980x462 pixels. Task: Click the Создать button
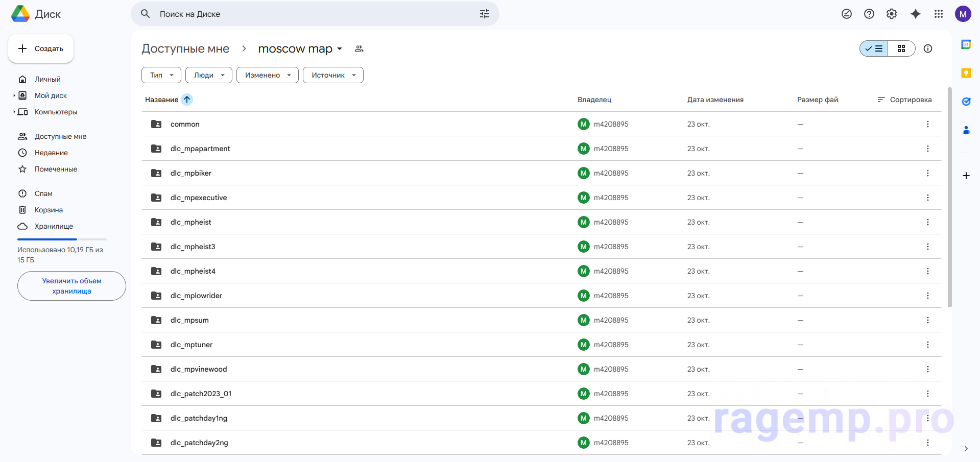[41, 48]
